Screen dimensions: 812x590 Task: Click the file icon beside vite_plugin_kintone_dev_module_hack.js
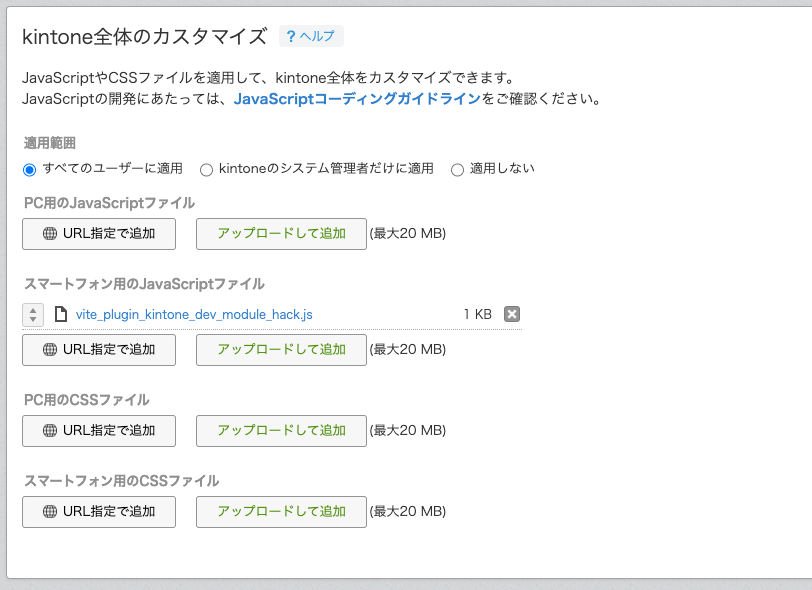(61, 314)
